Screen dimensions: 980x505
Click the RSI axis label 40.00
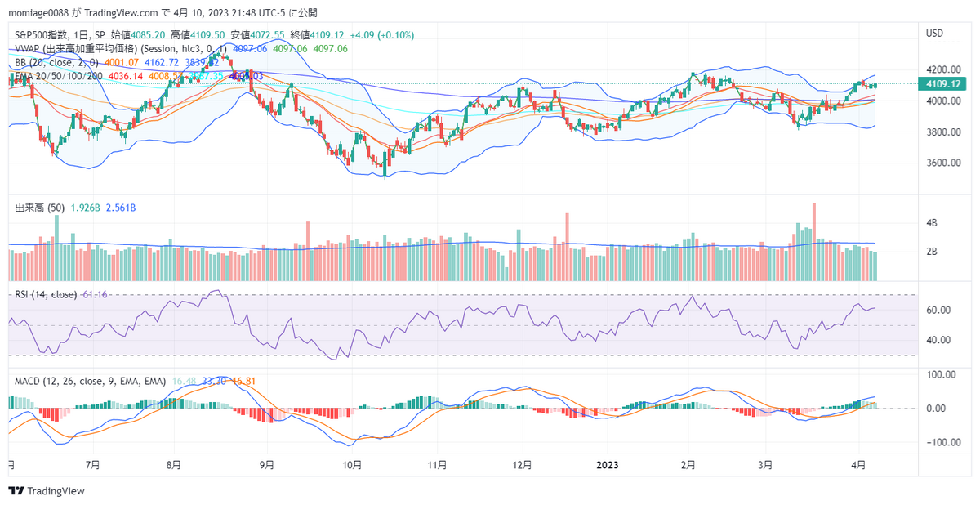(x=938, y=340)
